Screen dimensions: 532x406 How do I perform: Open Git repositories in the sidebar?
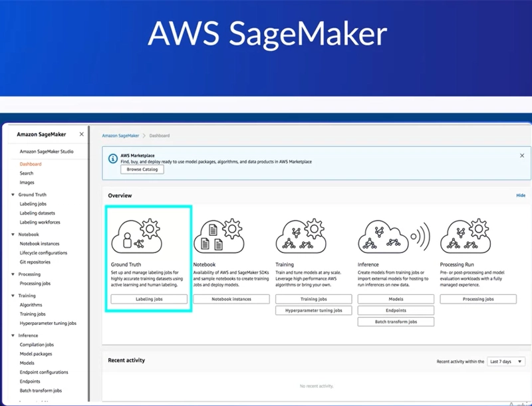(x=35, y=262)
